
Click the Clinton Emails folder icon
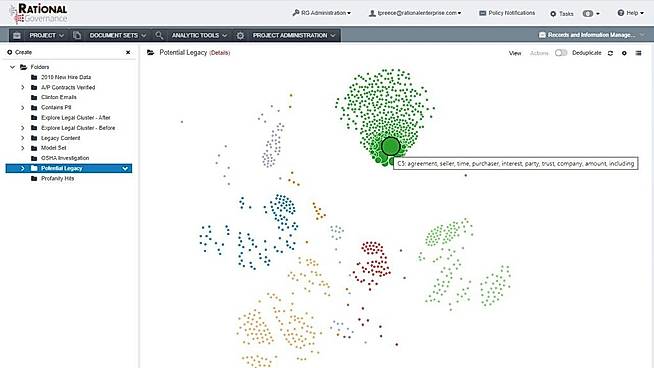[x=34, y=97]
